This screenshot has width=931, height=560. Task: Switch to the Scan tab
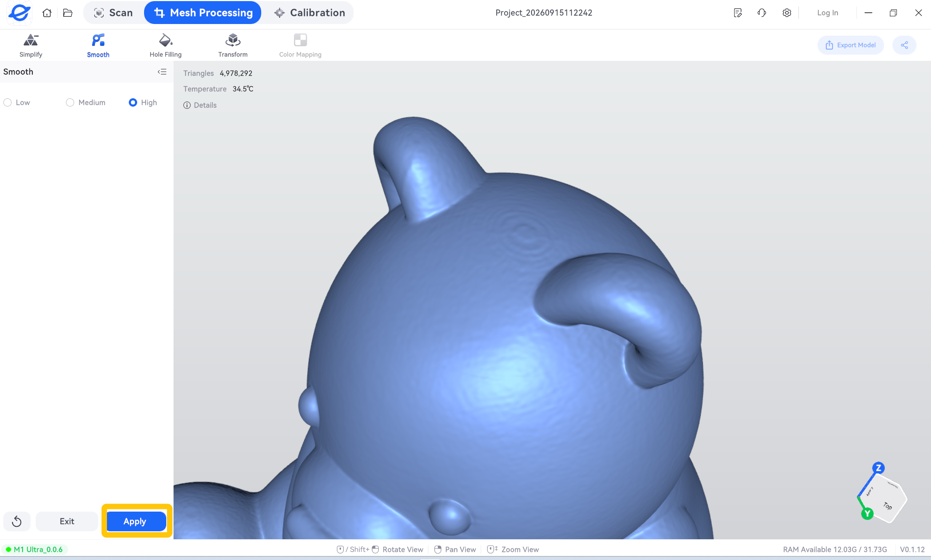pos(113,13)
